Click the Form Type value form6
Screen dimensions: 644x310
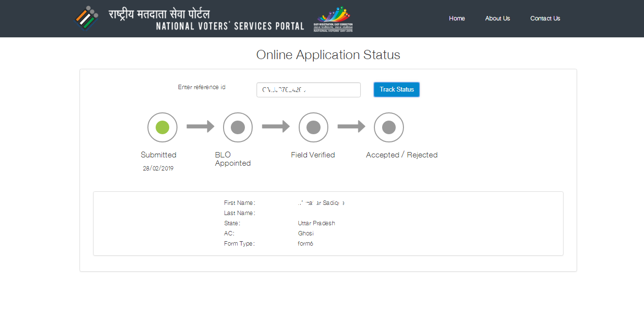click(305, 243)
